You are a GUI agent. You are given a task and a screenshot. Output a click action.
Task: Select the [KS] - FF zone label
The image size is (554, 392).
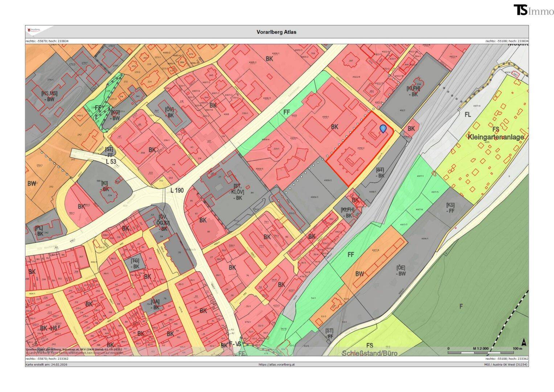(450, 208)
